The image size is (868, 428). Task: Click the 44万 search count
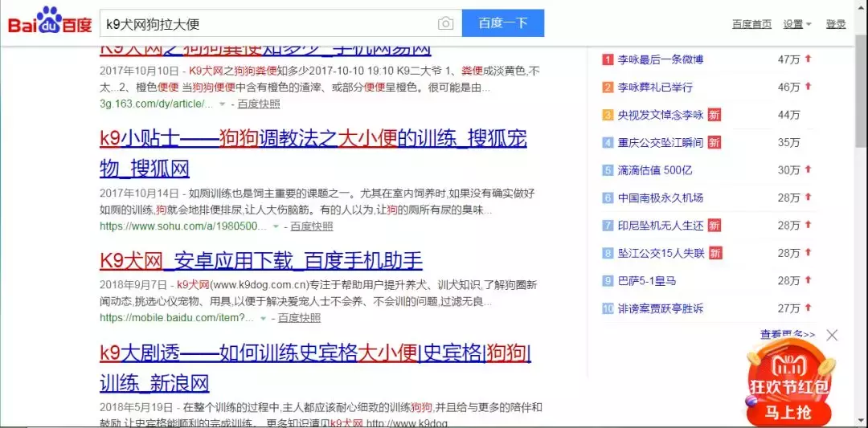(789, 115)
